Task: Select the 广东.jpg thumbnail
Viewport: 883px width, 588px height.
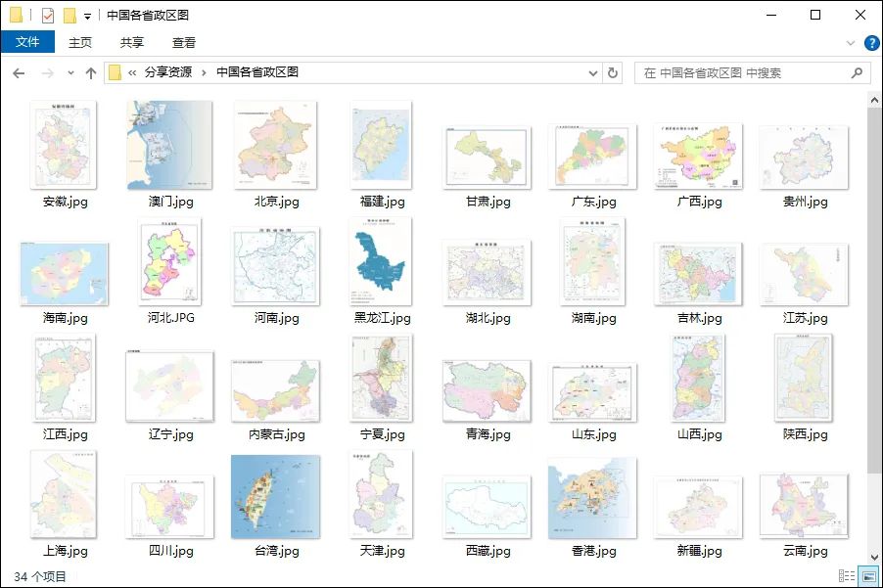Action: tap(592, 157)
